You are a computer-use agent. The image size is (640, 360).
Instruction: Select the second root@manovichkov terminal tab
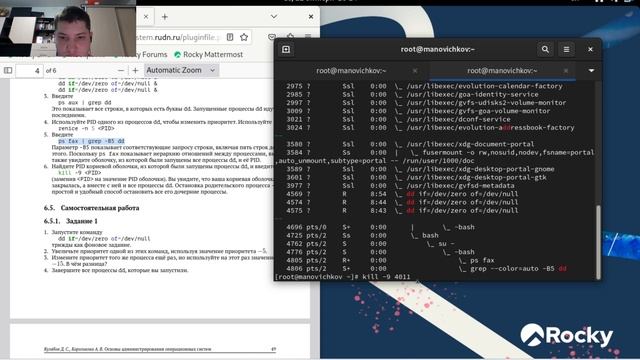(502, 71)
